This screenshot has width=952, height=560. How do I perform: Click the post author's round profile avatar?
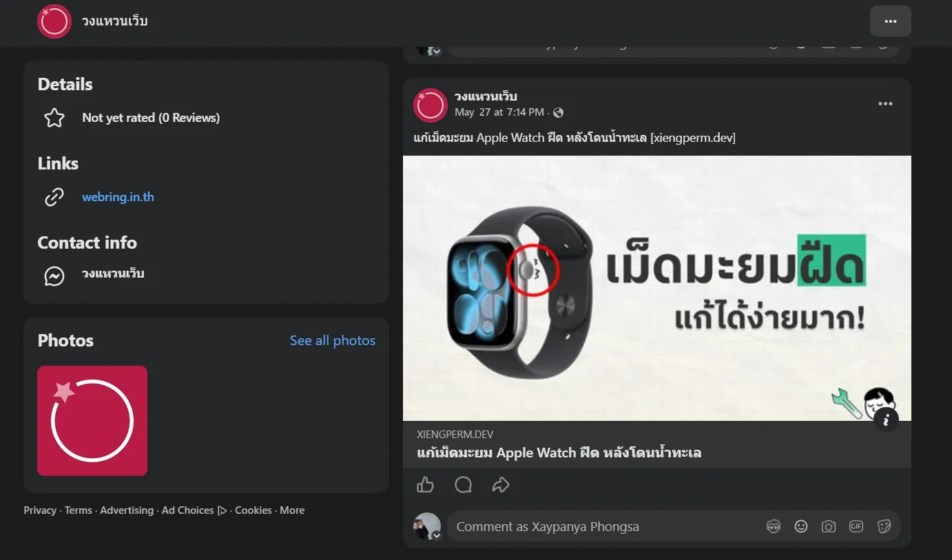click(431, 105)
